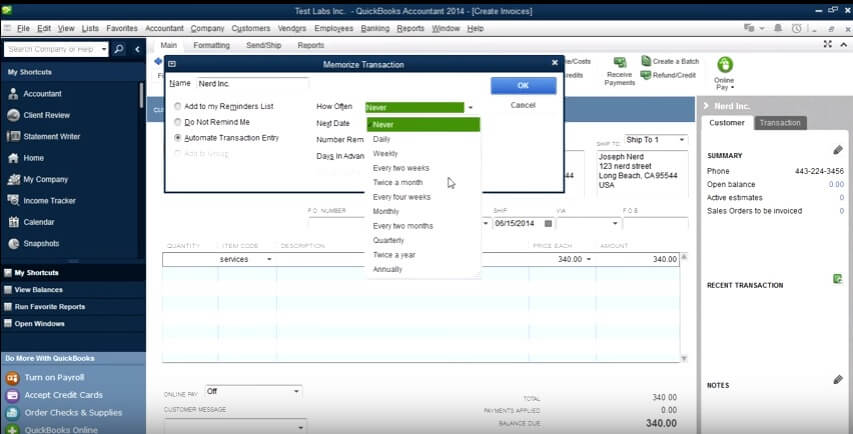Image resolution: width=853 pixels, height=434 pixels.
Task: Open the Accountant shortcut icon
Action: pos(14,94)
